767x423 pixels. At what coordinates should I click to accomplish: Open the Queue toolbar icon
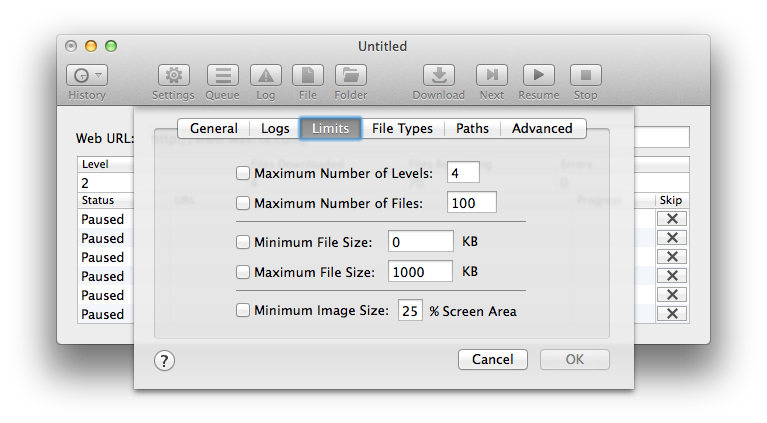222,75
